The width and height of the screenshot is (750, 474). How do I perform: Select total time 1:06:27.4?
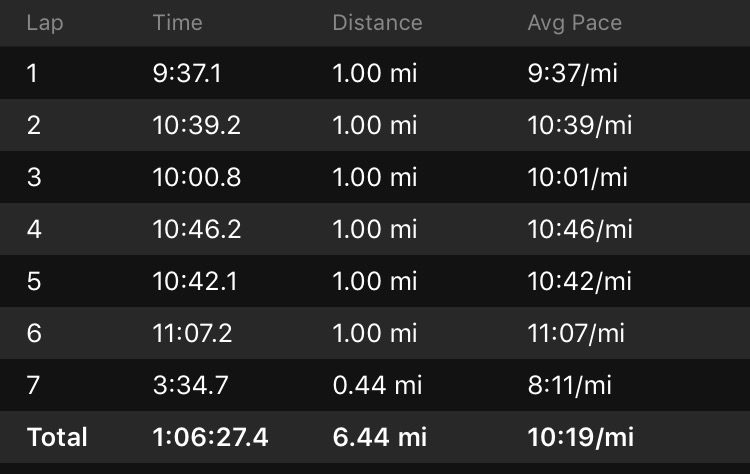[x=210, y=437]
